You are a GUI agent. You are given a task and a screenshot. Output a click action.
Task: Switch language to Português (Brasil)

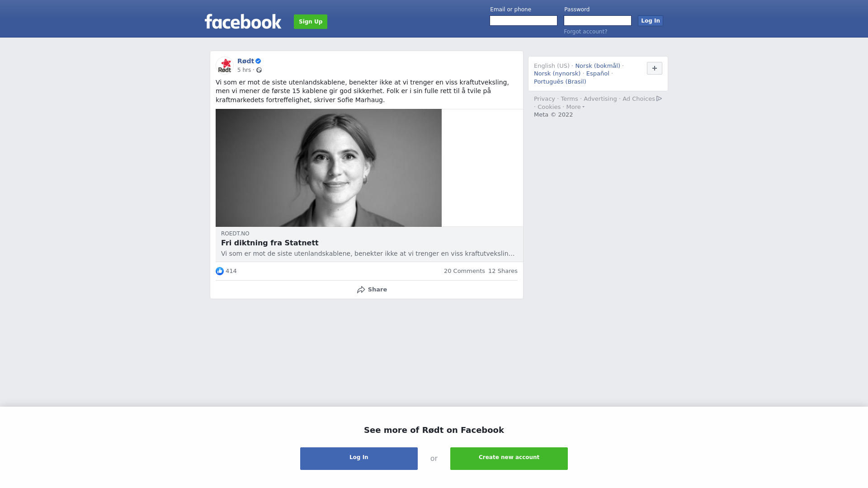(560, 82)
